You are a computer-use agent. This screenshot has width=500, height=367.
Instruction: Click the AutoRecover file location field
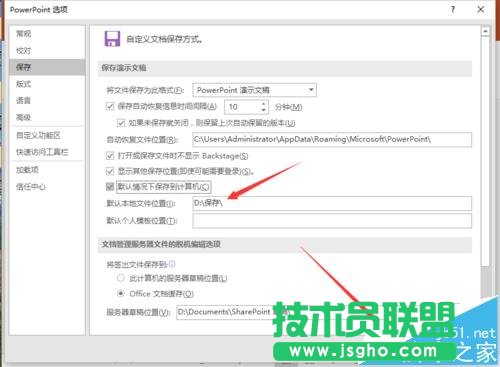point(332,139)
